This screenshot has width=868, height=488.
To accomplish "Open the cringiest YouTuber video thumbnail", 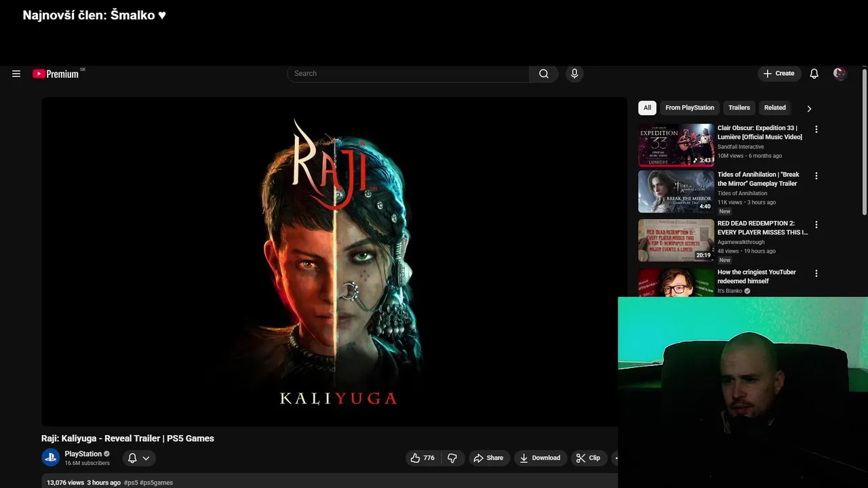I will 676,283.
